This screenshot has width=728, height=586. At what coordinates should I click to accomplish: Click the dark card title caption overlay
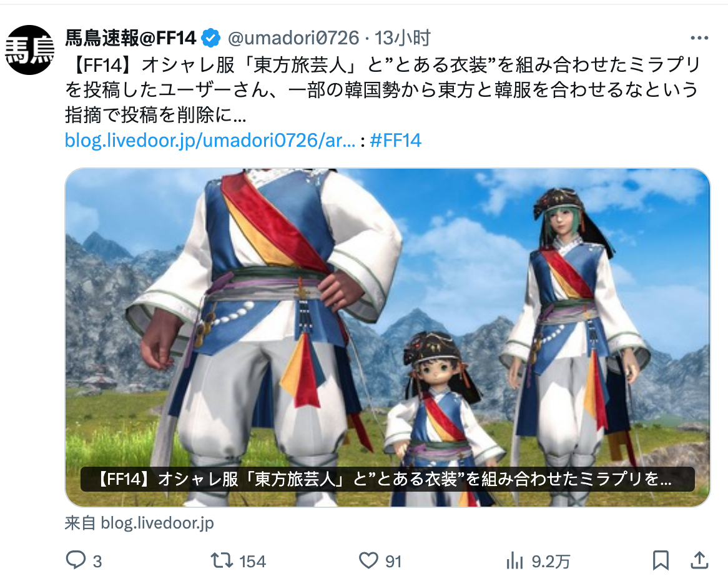[x=387, y=479]
